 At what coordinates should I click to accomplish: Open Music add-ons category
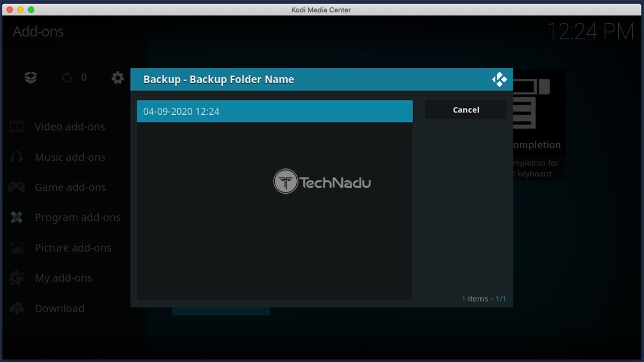click(70, 157)
